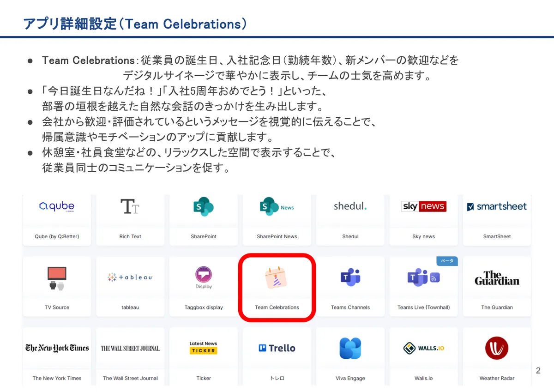Click the 'SmartSheet' card label
This screenshot has width=554, height=392.
point(497,236)
